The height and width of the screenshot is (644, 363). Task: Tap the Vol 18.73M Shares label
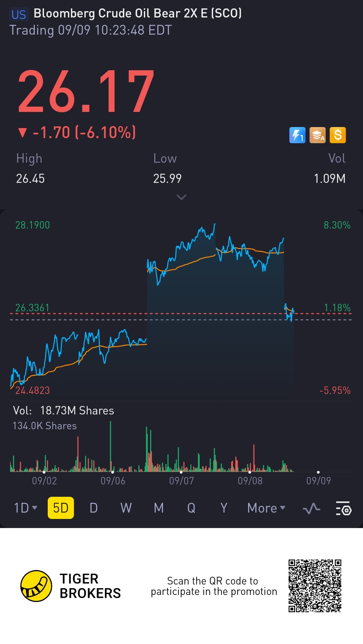pyautogui.click(x=64, y=410)
